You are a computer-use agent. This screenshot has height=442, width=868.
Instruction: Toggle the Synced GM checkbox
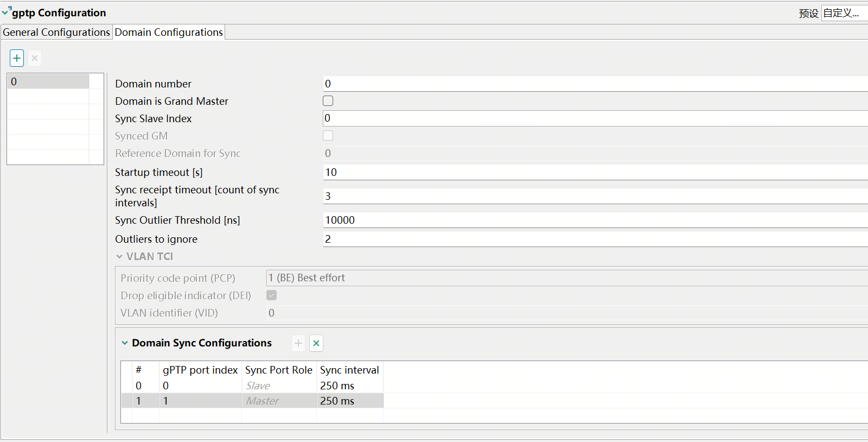[x=328, y=136]
